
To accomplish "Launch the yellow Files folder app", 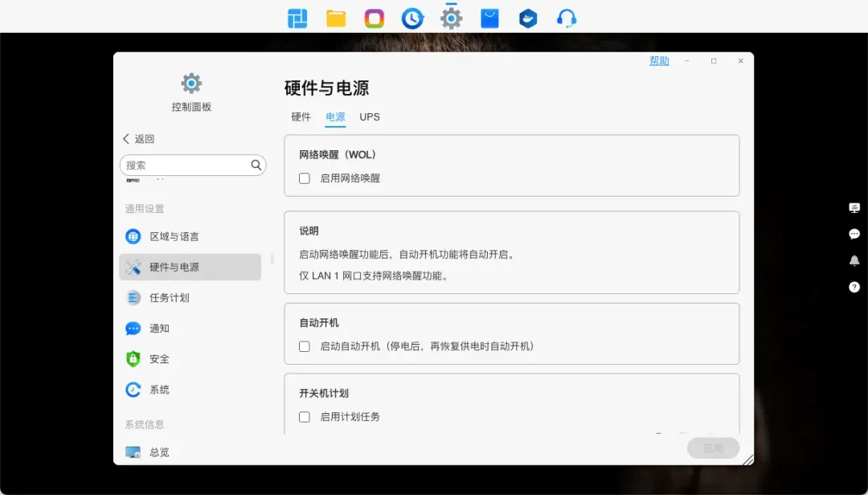I will click(336, 18).
